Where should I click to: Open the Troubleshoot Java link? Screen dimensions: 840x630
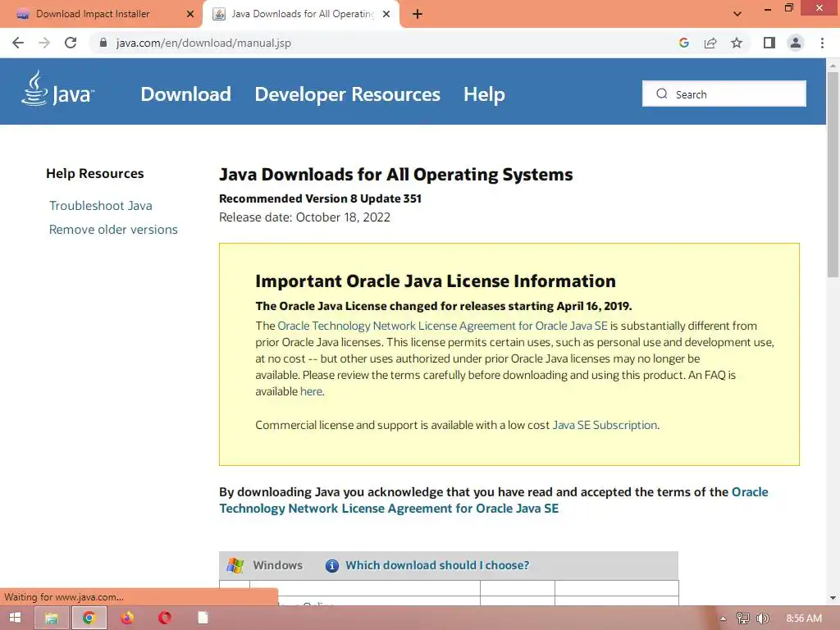101,206
